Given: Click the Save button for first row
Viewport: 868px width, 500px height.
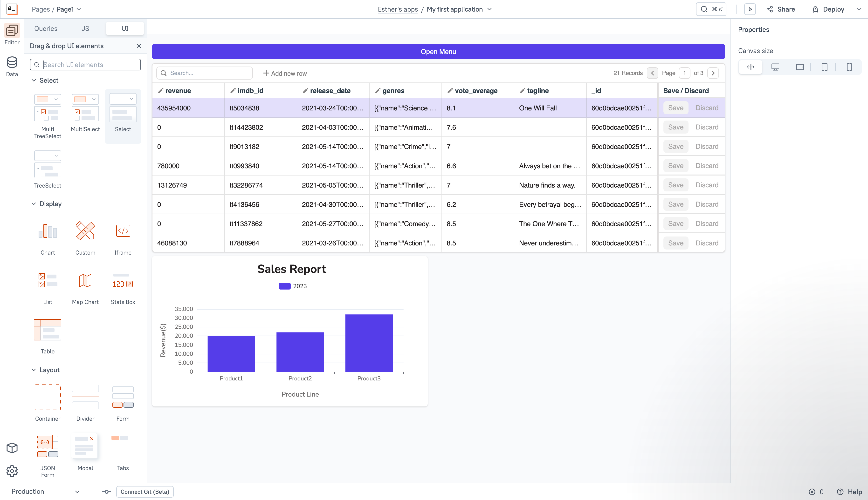Looking at the screenshot, I should (x=675, y=108).
